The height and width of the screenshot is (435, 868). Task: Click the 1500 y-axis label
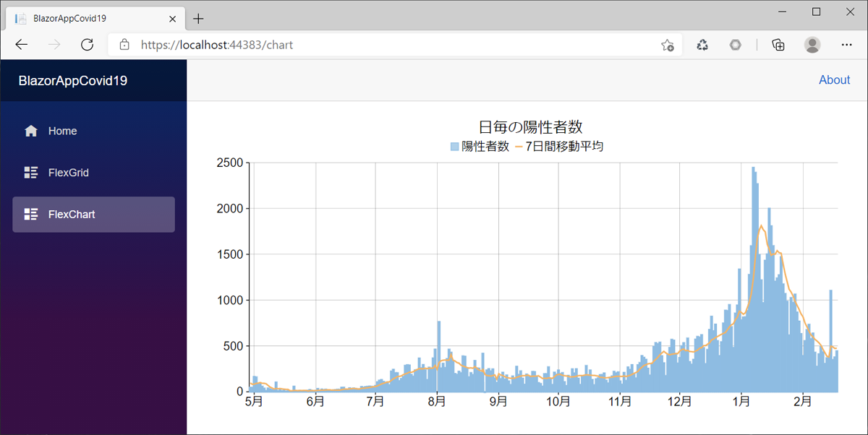click(230, 254)
